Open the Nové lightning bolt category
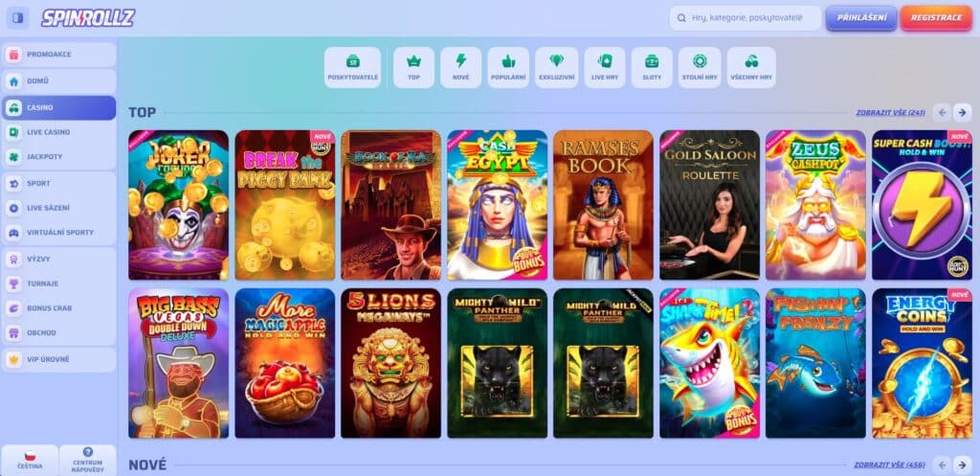 click(x=460, y=68)
